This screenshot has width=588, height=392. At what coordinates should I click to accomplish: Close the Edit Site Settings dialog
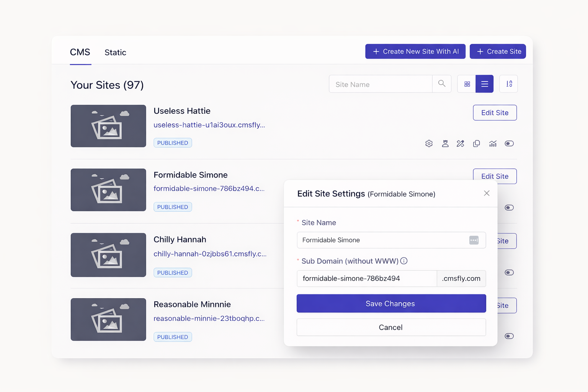pos(487,193)
